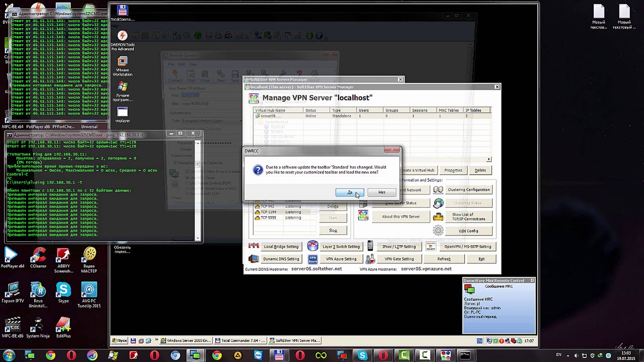This screenshot has height=362, width=644.
Task: Open MPC-BE x86 desktop shortcut
Action: point(13,327)
